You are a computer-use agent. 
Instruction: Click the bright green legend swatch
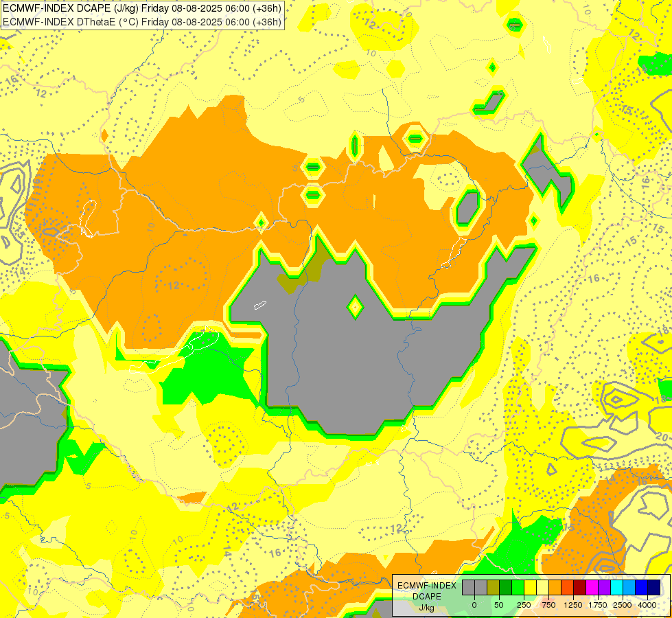(518, 587)
